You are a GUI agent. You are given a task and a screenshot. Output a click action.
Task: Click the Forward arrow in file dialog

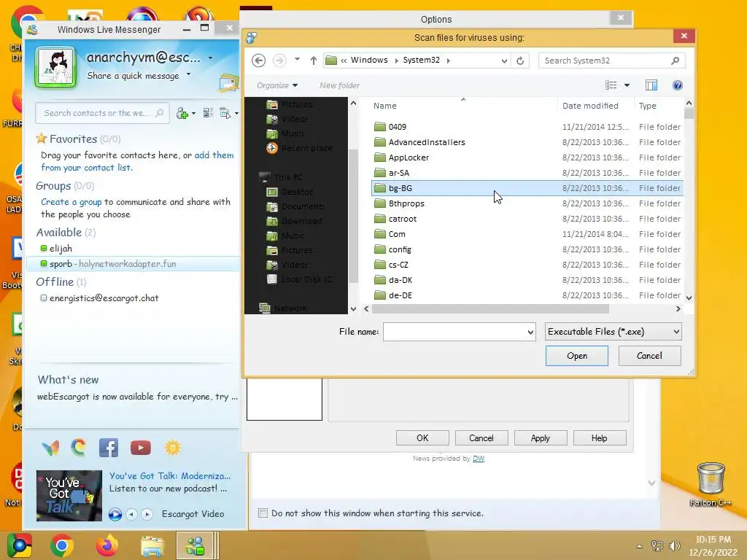pos(279,61)
